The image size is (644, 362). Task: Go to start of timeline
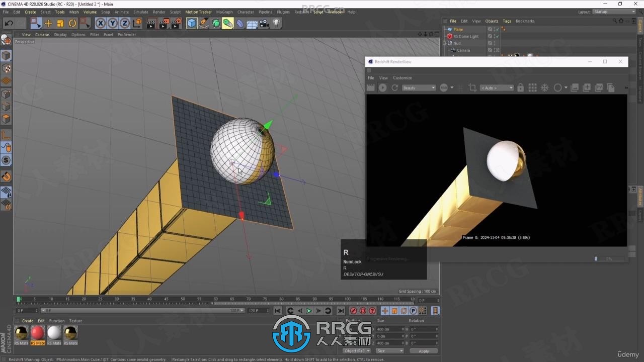(278, 311)
